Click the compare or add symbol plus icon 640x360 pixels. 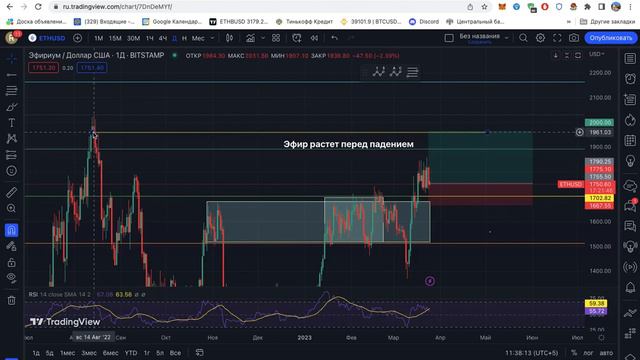point(77,38)
